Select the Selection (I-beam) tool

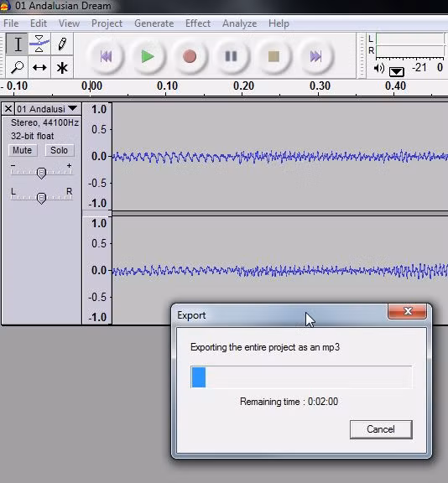click(17, 44)
